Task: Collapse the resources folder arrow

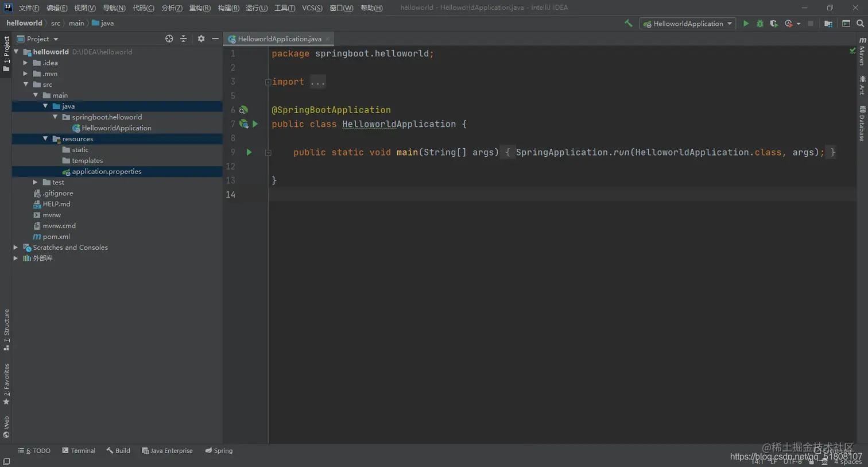Action: [x=45, y=139]
